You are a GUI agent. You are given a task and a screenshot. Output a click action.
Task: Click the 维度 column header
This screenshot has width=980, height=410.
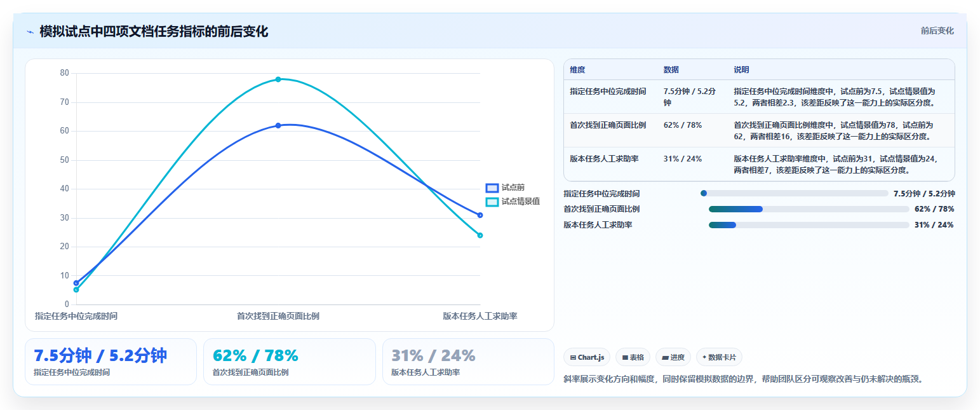point(577,70)
